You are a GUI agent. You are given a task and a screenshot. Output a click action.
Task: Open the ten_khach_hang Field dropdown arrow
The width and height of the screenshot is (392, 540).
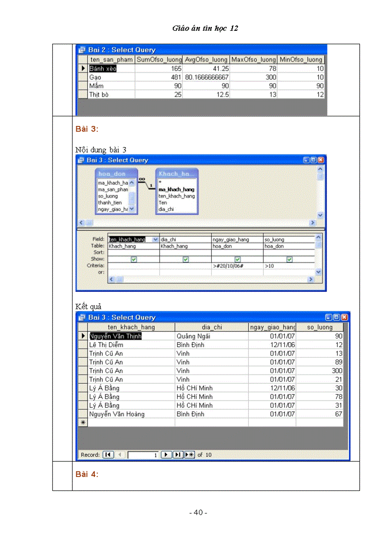[155, 239]
